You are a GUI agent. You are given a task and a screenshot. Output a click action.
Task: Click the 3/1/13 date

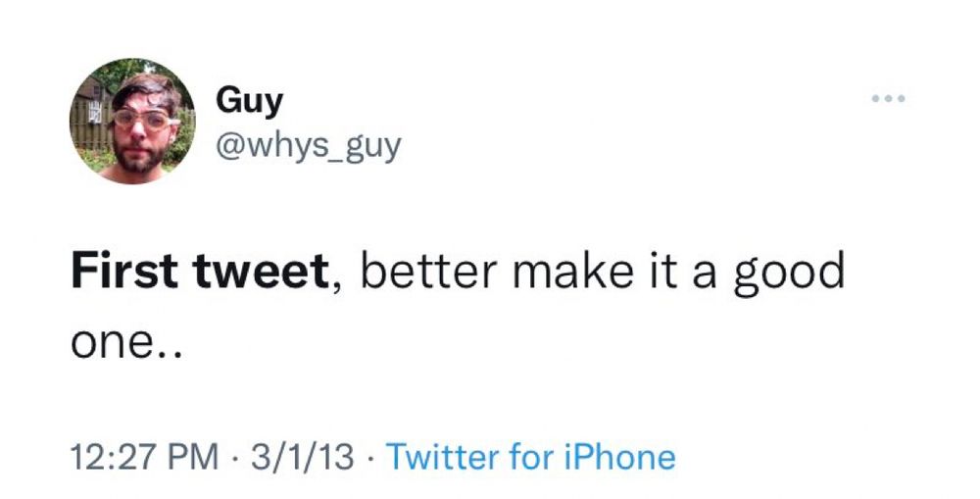pos(301,457)
